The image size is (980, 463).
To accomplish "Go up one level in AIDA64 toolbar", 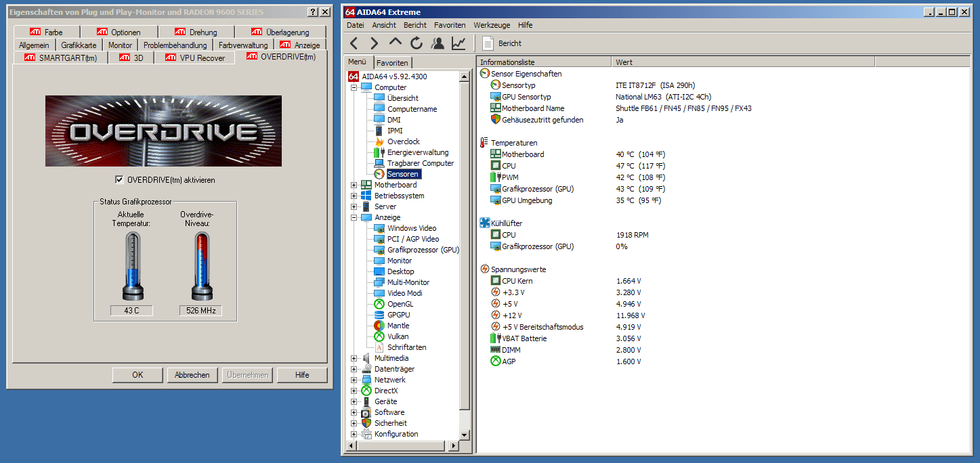I will coord(396,43).
